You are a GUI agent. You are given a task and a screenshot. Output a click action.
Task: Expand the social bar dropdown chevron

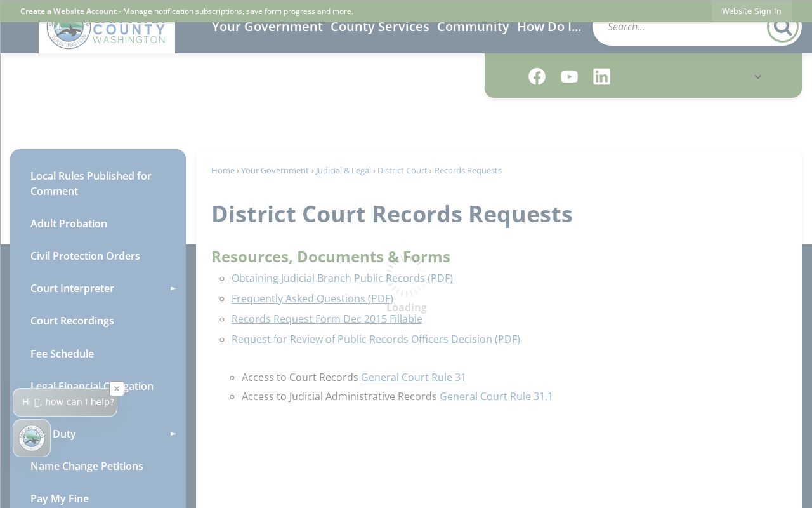click(x=758, y=77)
